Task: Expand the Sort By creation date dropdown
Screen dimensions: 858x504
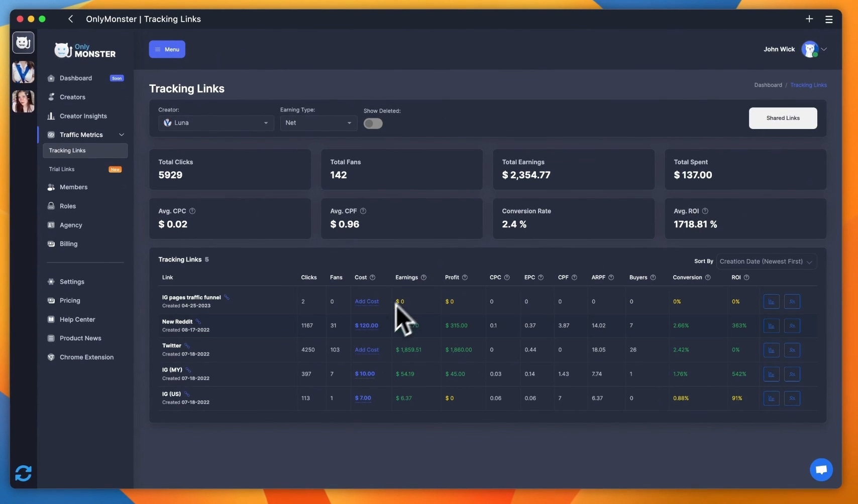Action: pos(766,262)
